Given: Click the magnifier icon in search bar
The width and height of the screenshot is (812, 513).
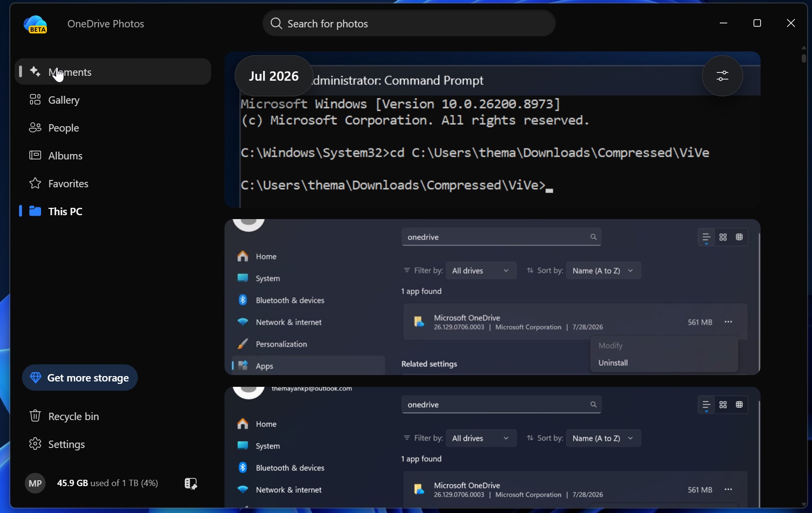Looking at the screenshot, I should [x=276, y=23].
